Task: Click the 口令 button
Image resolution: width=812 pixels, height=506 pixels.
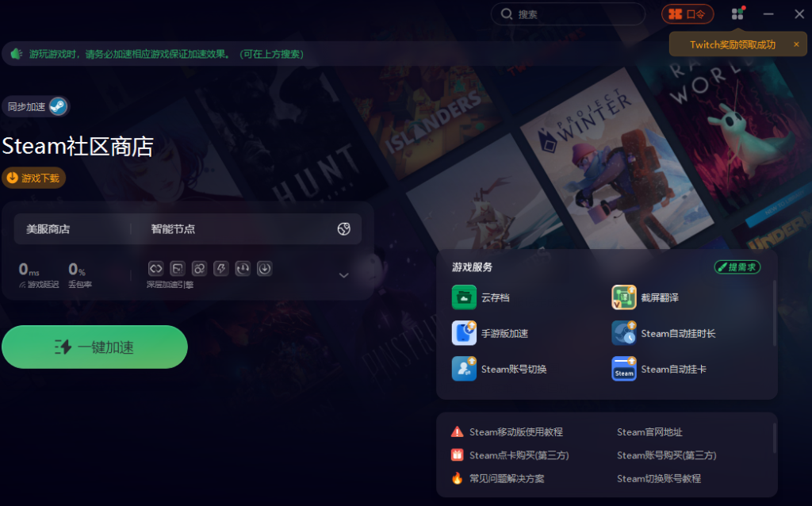Action: point(688,14)
